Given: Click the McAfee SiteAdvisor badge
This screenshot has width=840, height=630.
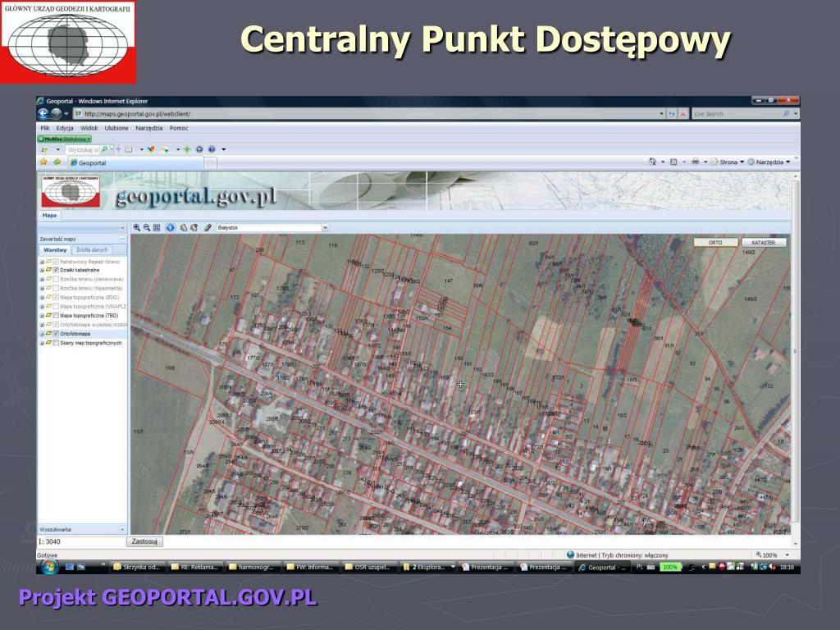Looking at the screenshot, I should coord(64,139).
